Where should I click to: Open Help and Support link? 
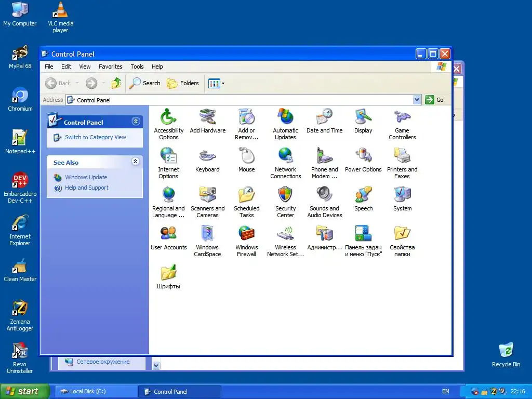click(87, 188)
